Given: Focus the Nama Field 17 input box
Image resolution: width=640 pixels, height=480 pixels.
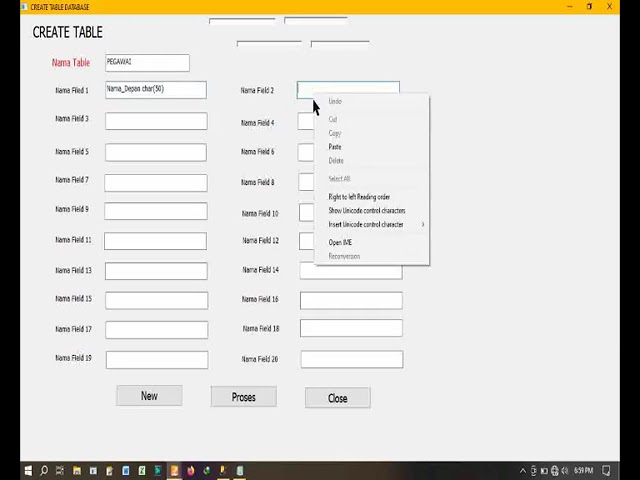Looking at the screenshot, I should click(157, 330).
